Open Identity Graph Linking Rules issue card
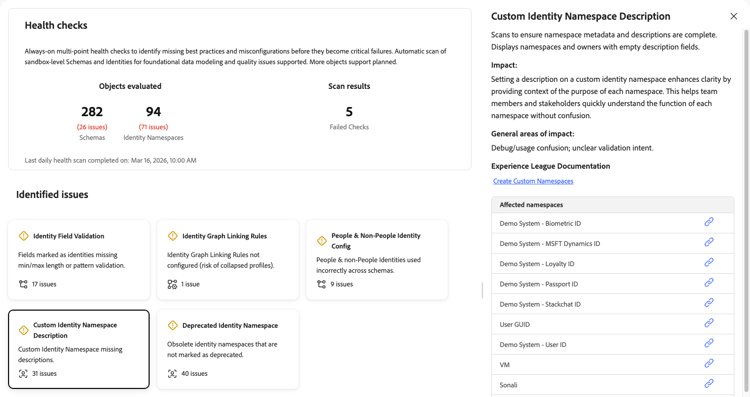Screen dimensions: 750x397 pos(228,260)
